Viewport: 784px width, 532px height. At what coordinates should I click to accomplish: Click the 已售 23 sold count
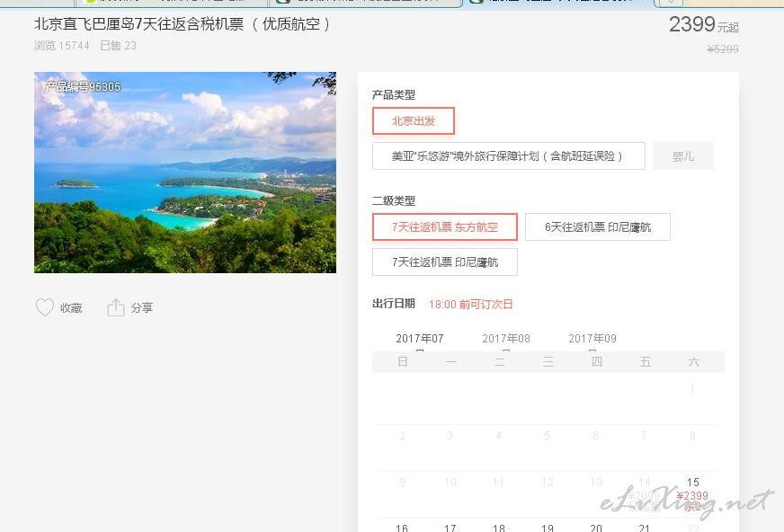coord(118,46)
